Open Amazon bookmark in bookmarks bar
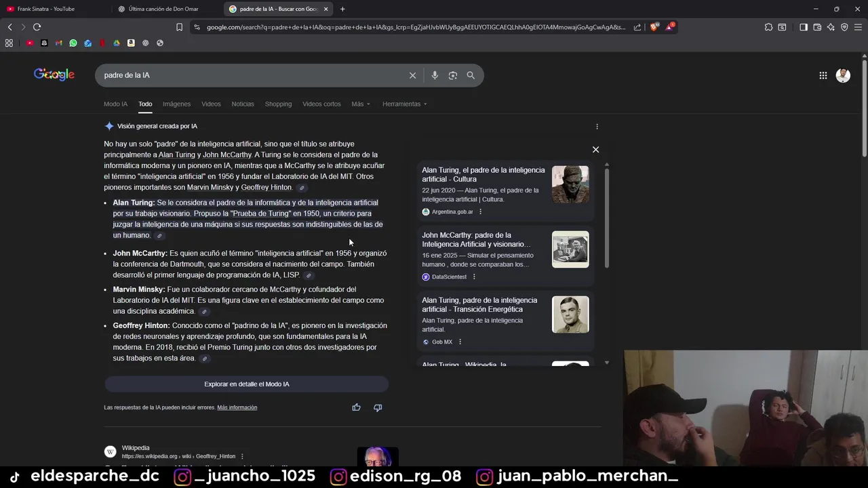This screenshot has height=488, width=868. pyautogui.click(x=131, y=43)
